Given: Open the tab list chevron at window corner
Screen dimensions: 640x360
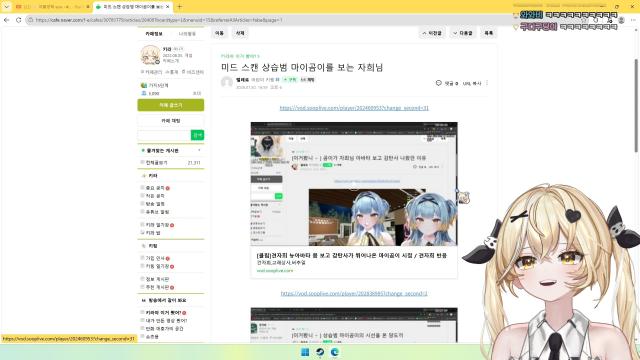Looking at the screenshot, I should click(7, 7).
